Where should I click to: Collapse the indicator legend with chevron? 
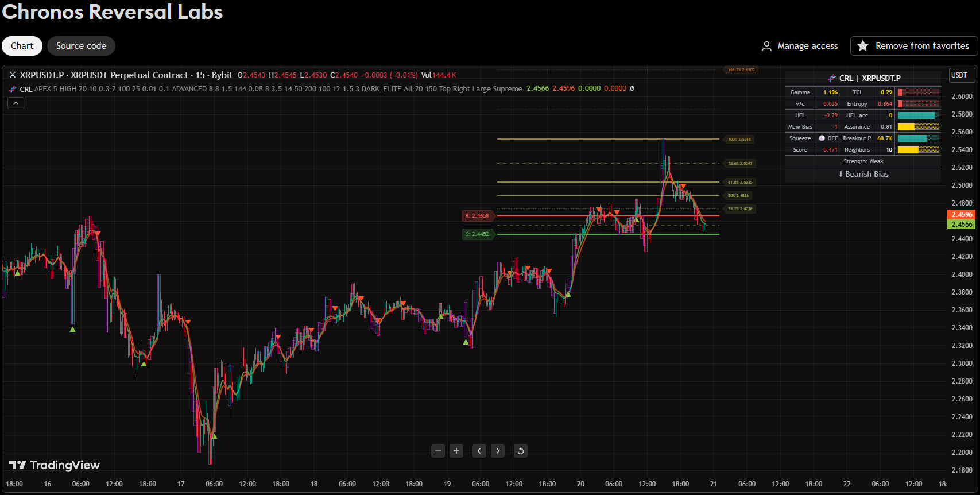pyautogui.click(x=16, y=103)
